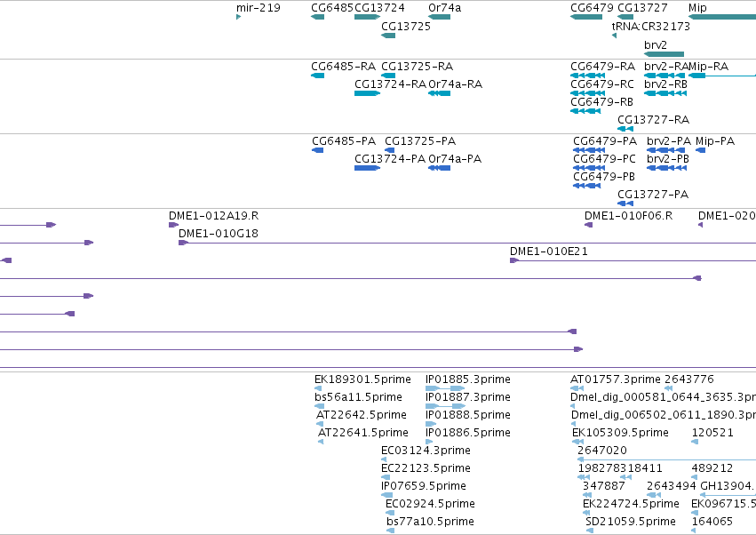Select transcript CG6485-RA

tap(343, 66)
